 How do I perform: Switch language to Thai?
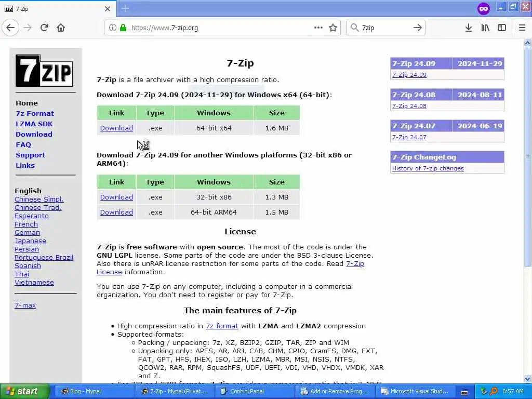point(22,274)
